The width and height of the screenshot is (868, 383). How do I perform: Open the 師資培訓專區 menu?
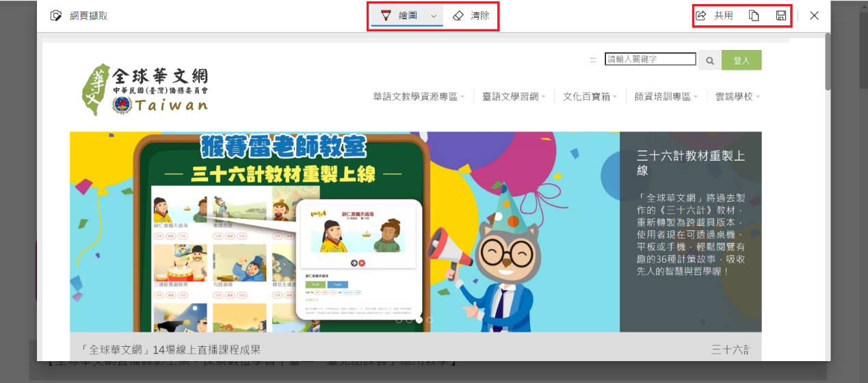666,96
